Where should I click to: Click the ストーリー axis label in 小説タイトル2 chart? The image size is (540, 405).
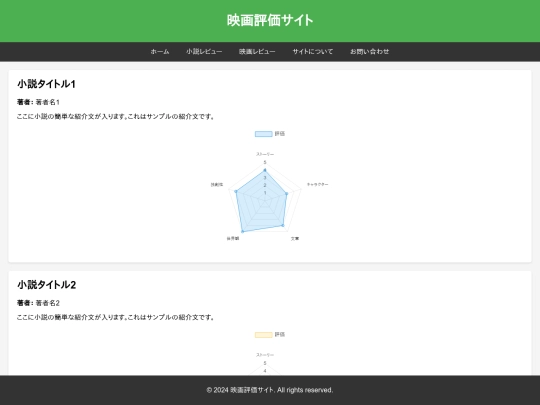click(265, 355)
